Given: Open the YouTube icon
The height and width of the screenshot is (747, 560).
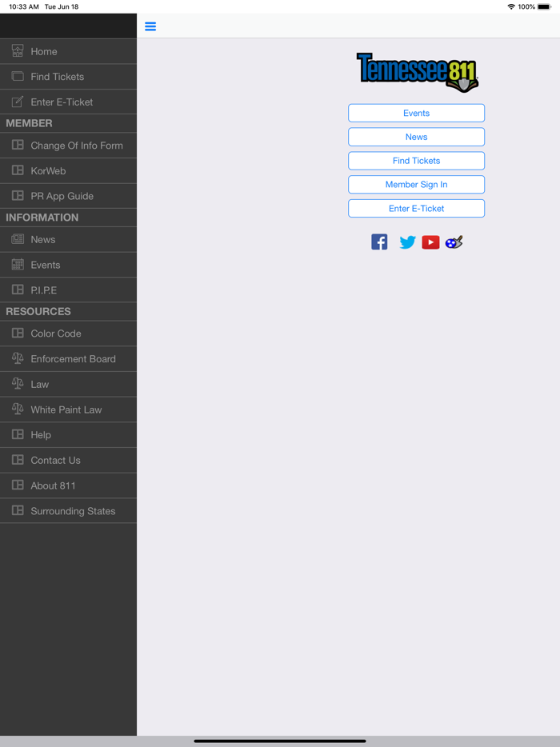Looking at the screenshot, I should [431, 242].
